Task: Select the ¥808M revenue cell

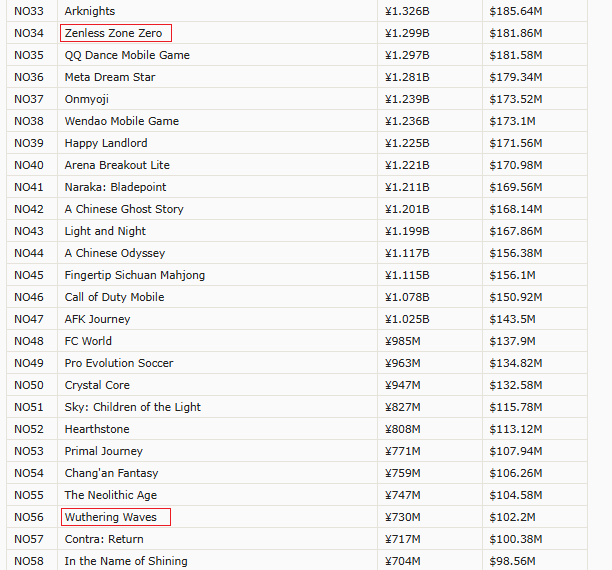Action: coord(403,429)
